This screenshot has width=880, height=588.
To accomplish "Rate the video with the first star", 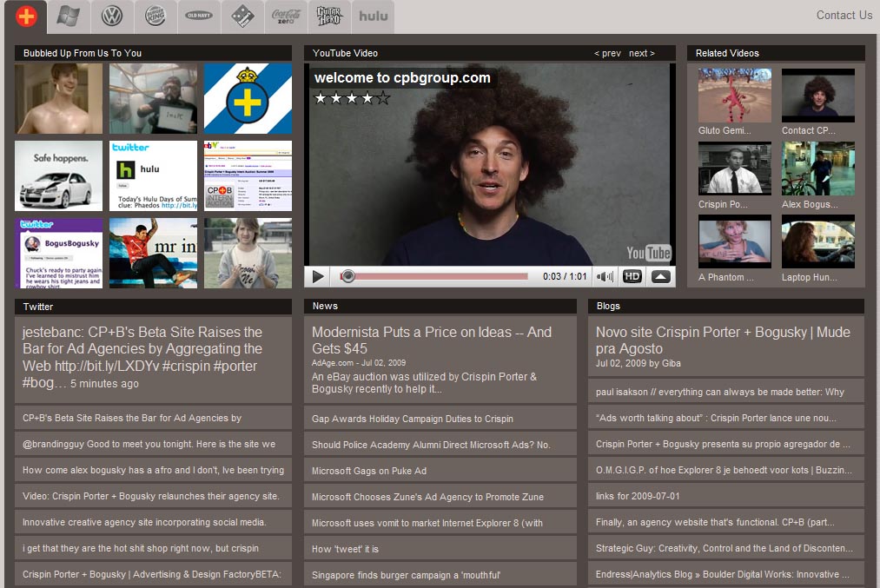I will coord(321,99).
